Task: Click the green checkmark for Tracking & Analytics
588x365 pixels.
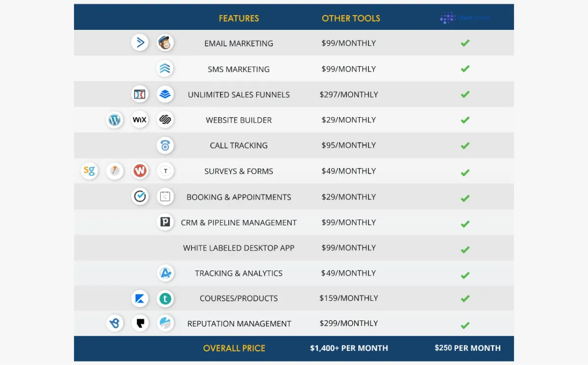Action: pyautogui.click(x=465, y=275)
